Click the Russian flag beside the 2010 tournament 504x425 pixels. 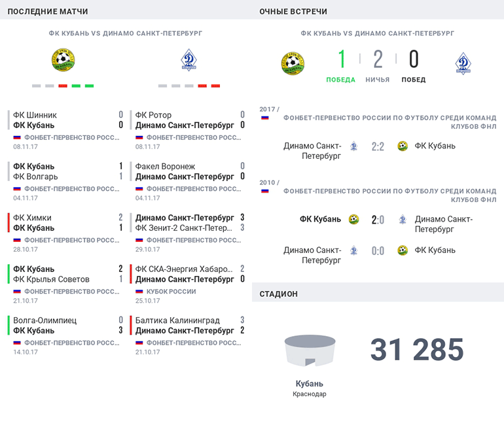[265, 191]
